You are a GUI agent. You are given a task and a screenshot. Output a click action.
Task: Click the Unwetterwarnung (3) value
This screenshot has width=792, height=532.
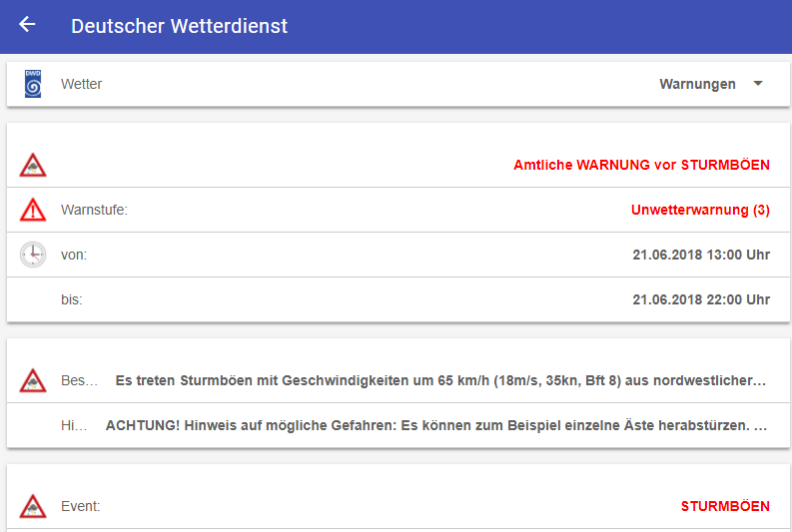tap(700, 210)
